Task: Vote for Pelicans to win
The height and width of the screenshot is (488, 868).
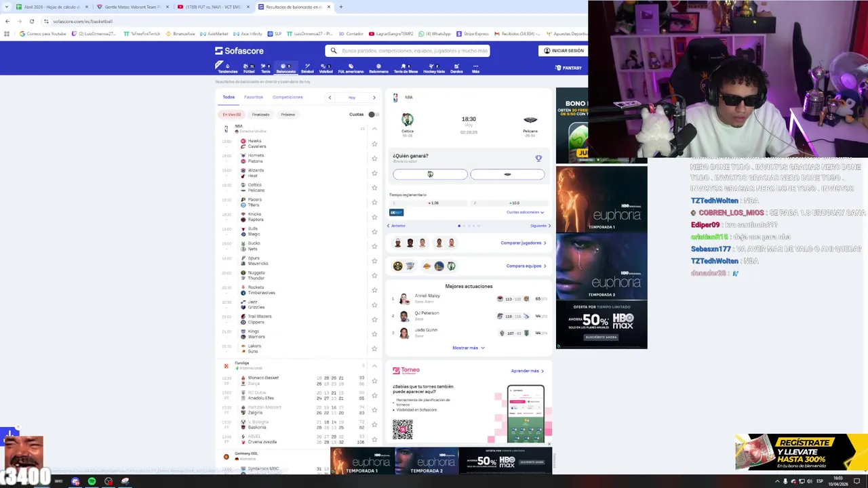Action: point(507,174)
